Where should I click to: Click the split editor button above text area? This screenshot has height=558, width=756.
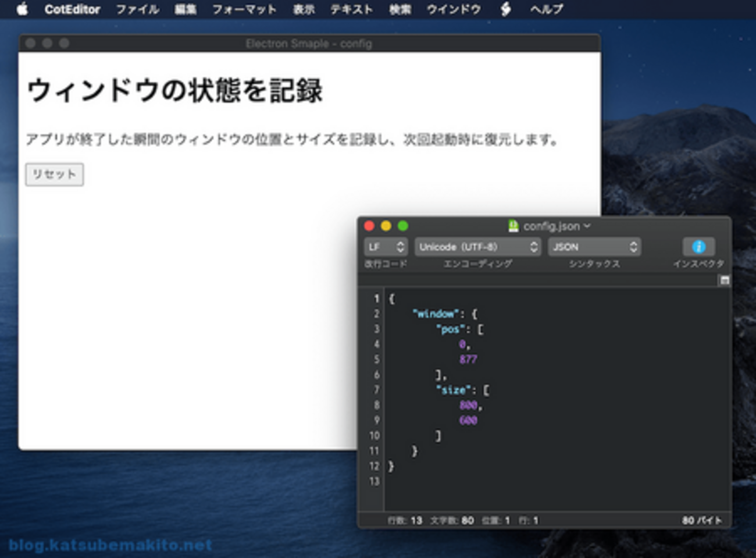[725, 280]
